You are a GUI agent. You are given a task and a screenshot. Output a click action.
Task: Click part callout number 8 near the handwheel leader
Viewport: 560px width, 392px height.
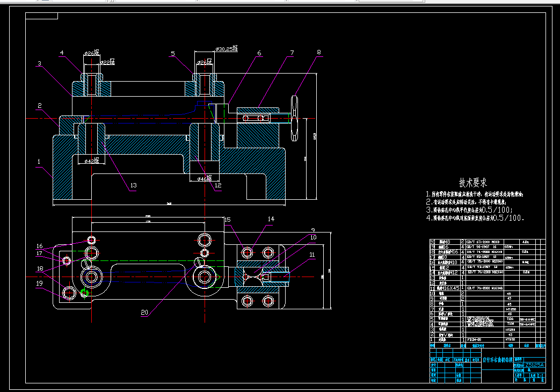[x=319, y=52]
